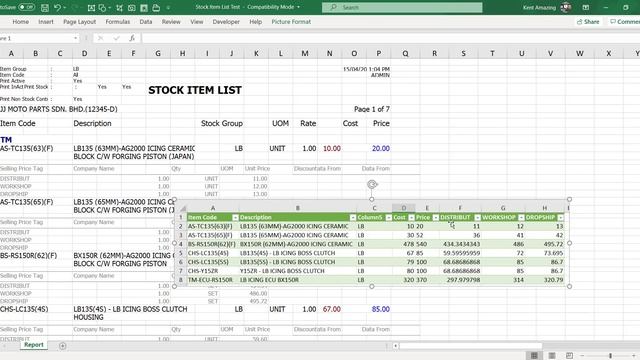Click TM-ECU-RS150R in picture table

(x=210, y=280)
